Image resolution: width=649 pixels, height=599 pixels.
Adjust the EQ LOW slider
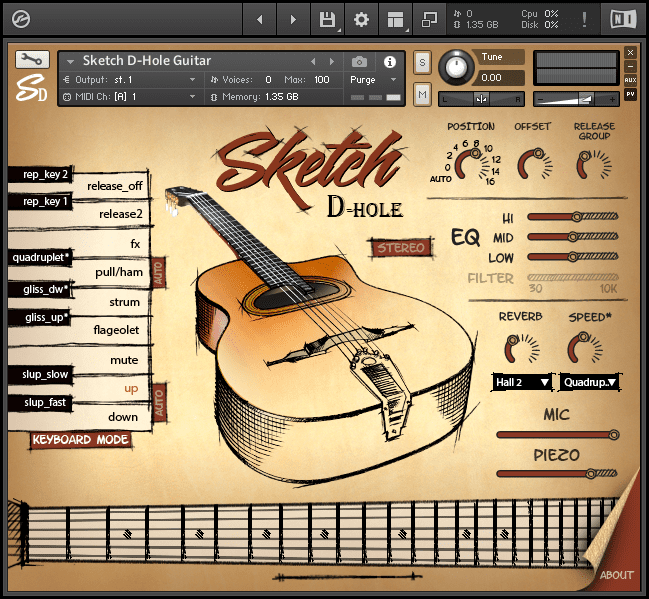pos(573,257)
